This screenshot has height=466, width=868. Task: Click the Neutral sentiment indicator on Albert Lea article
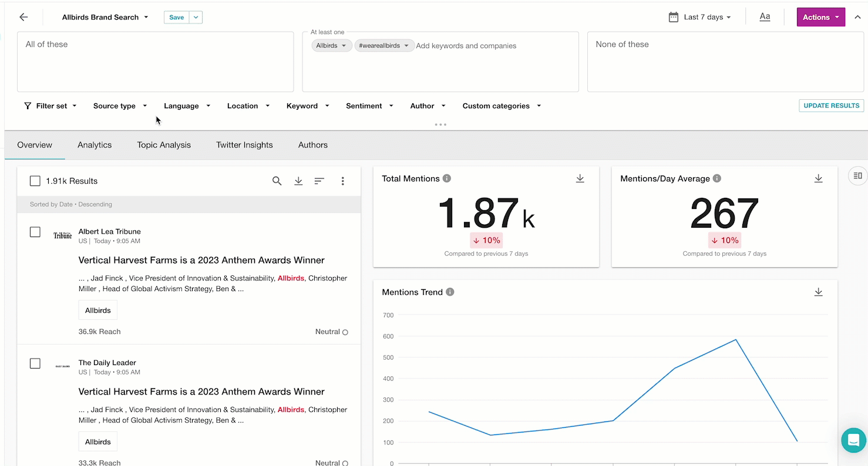click(x=332, y=332)
